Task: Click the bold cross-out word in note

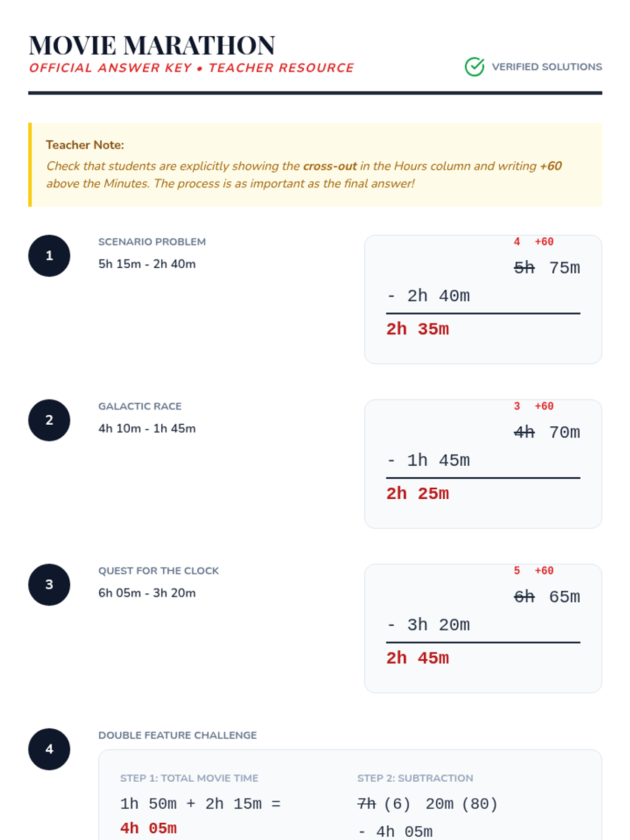Action: pyautogui.click(x=330, y=166)
